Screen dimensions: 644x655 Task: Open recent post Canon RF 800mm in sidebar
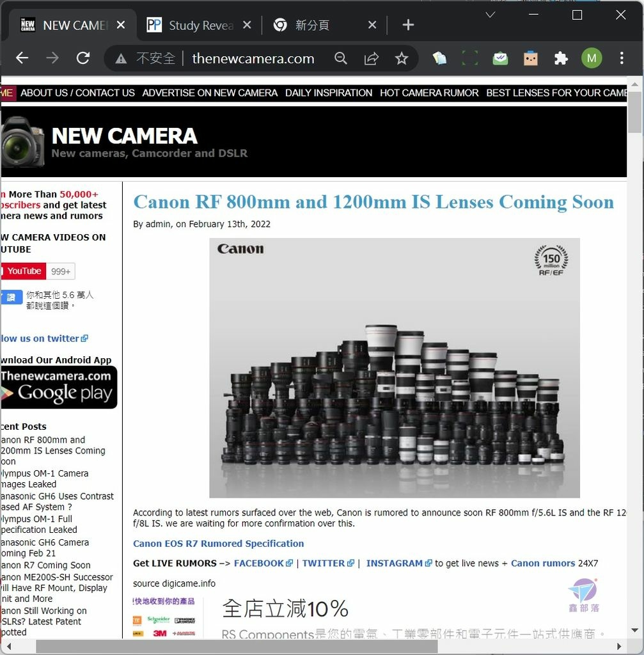[53, 450]
